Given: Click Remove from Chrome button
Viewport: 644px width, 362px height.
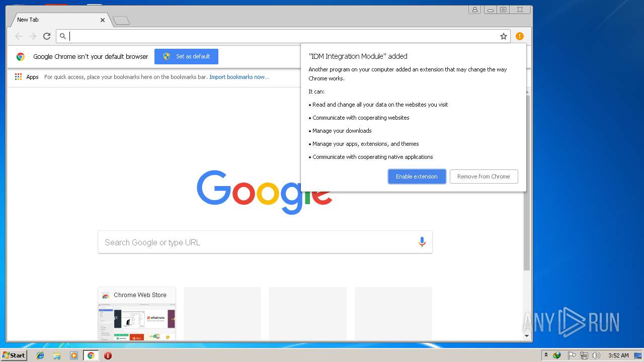Looking at the screenshot, I should tap(484, 176).
